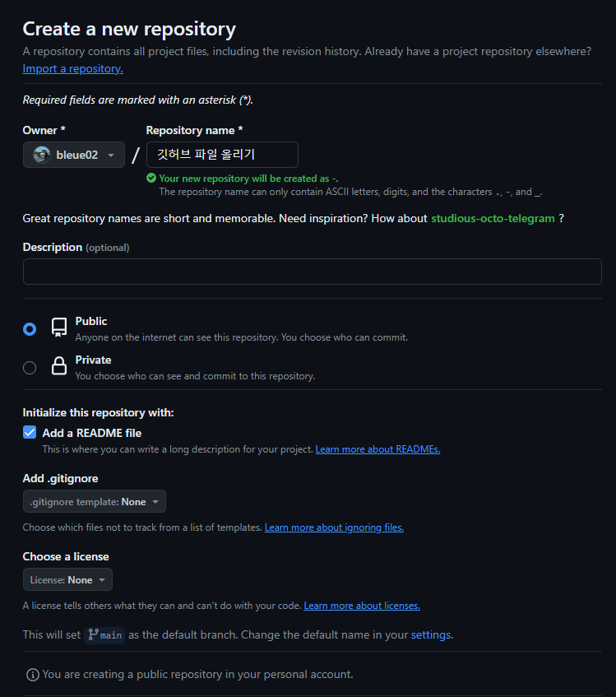Open Learn more about ignoring files
The image size is (616, 697).
coord(333,527)
